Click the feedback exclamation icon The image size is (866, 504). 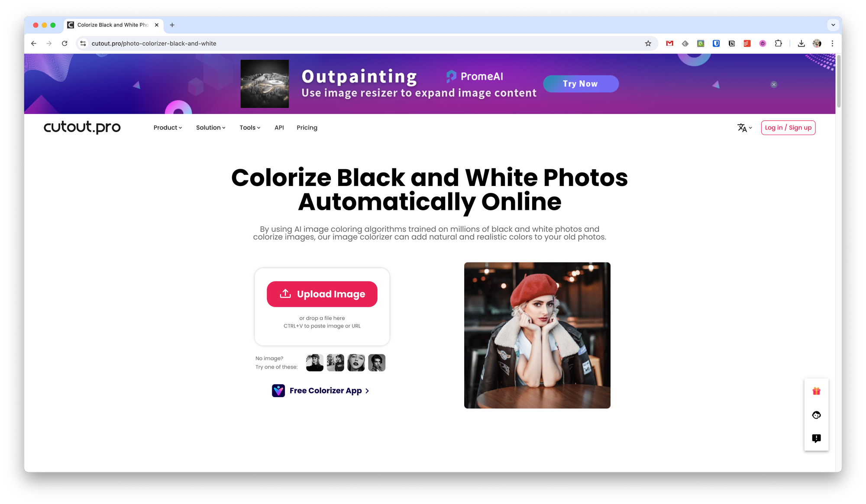(816, 438)
